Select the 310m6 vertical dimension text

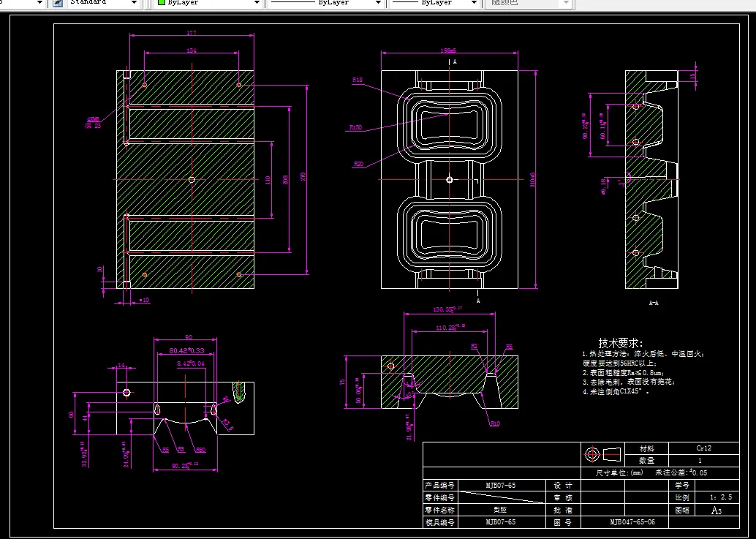point(533,180)
